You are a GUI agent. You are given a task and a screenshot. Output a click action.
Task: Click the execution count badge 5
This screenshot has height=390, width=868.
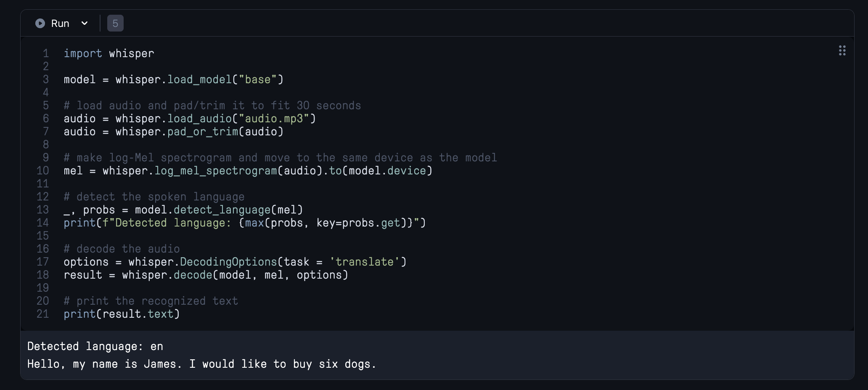[115, 24]
